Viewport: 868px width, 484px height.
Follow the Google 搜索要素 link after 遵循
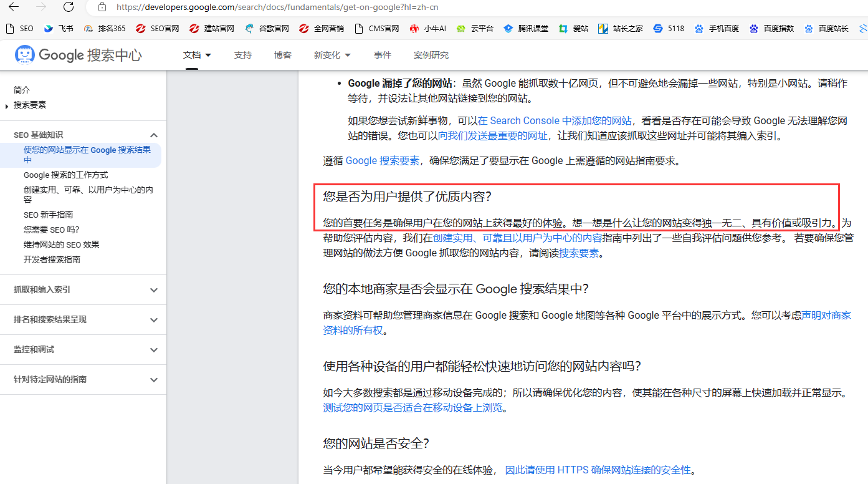pos(383,161)
